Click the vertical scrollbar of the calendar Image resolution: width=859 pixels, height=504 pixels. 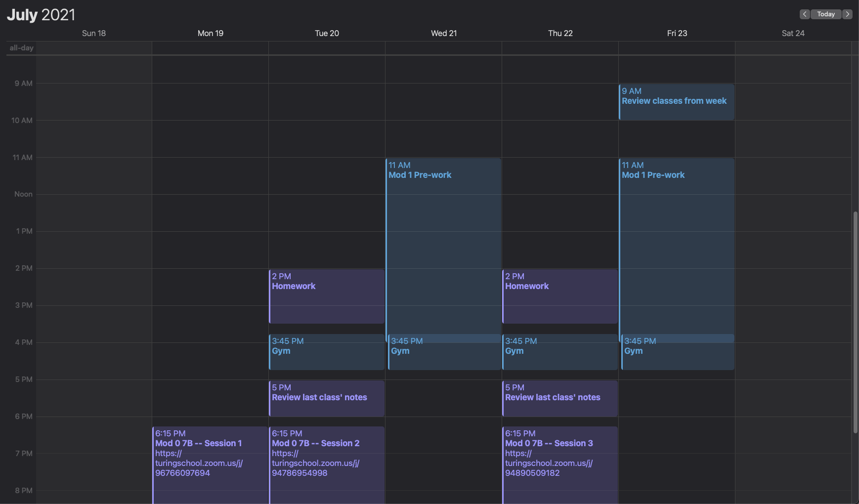click(856, 322)
